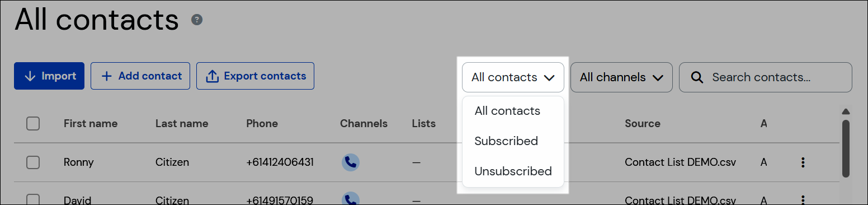Viewport: 868px width, 205px height.
Task: Click the Export contacts button
Action: click(x=255, y=76)
